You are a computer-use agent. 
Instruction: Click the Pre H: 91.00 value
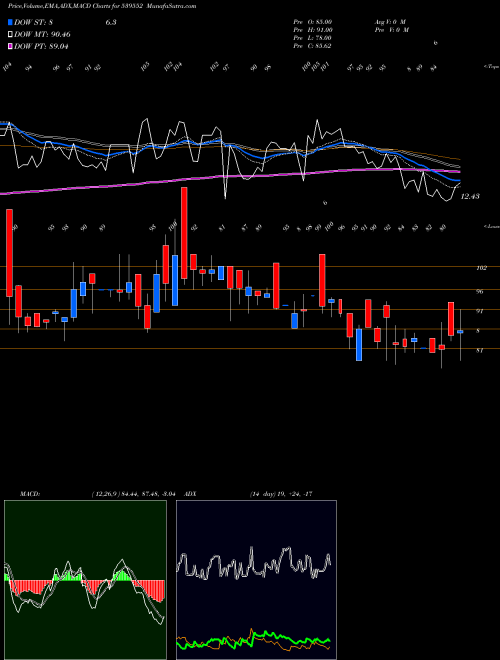point(313,30)
